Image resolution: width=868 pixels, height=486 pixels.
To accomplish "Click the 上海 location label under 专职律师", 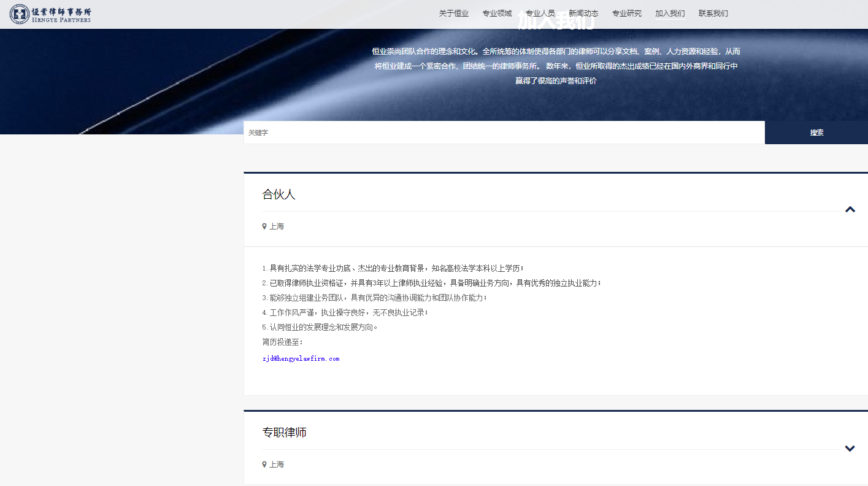I will (276, 464).
